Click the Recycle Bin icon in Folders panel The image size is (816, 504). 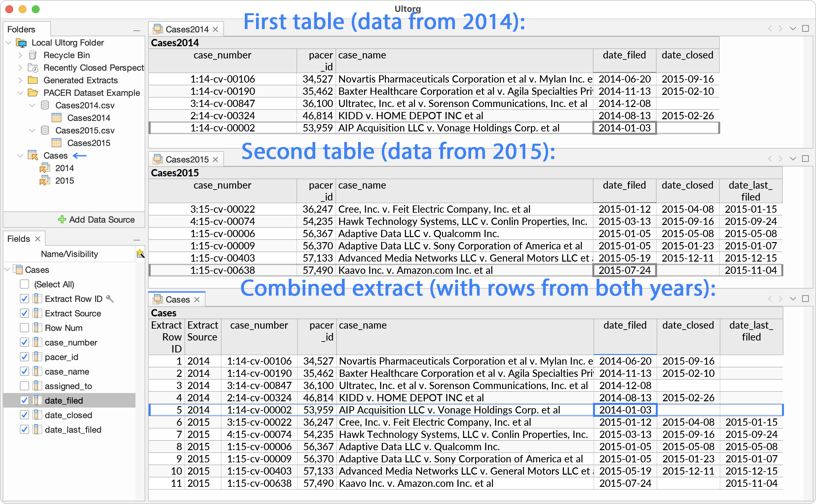coord(33,55)
